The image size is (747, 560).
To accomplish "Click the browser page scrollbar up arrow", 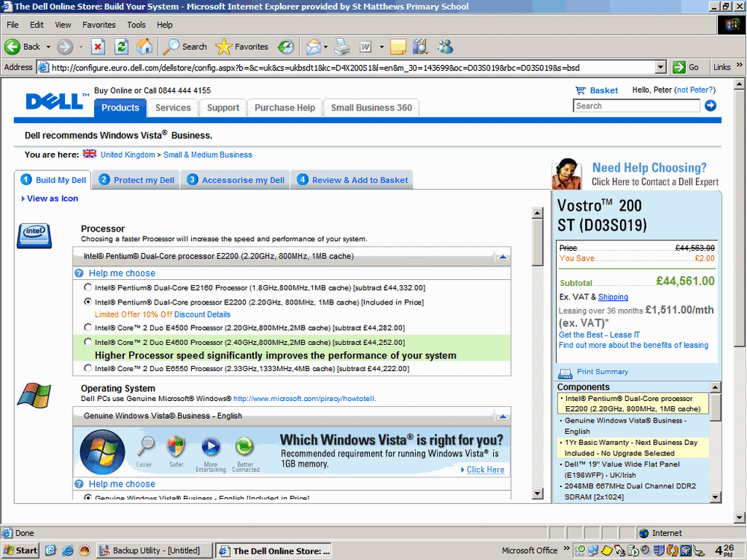I will (x=739, y=85).
